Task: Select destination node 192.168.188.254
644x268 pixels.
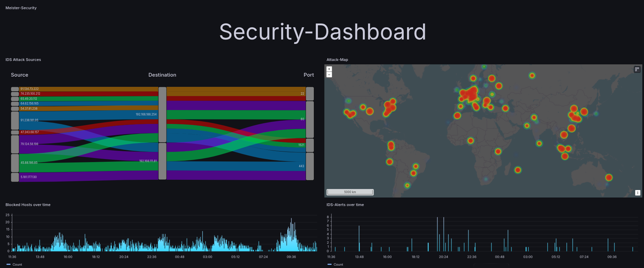Action: point(162,114)
